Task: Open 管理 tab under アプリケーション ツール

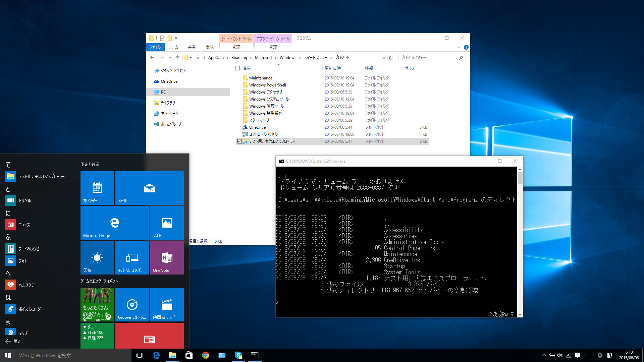Action: pos(273,47)
